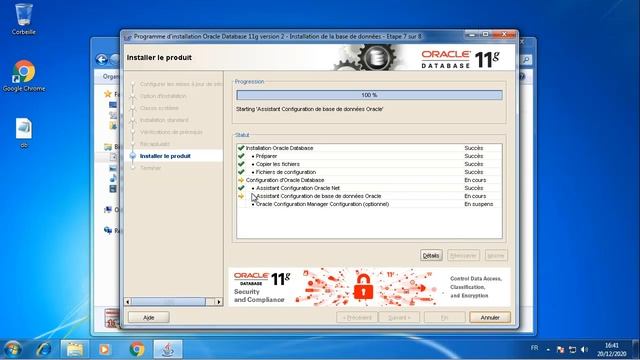The height and width of the screenshot is (360, 640).
Task: Select the 'Installer le produit' step
Action: [165, 156]
